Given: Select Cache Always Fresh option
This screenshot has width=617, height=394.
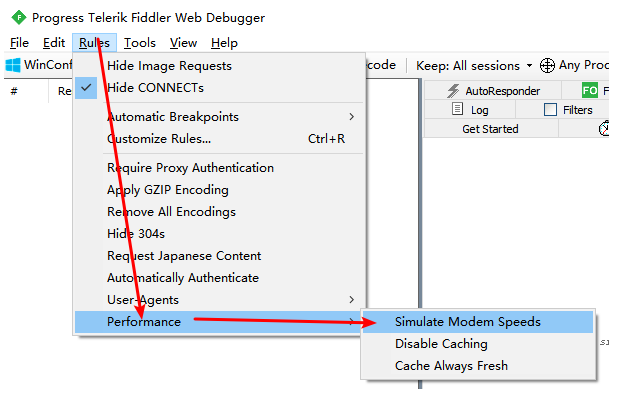Looking at the screenshot, I should click(478, 366).
